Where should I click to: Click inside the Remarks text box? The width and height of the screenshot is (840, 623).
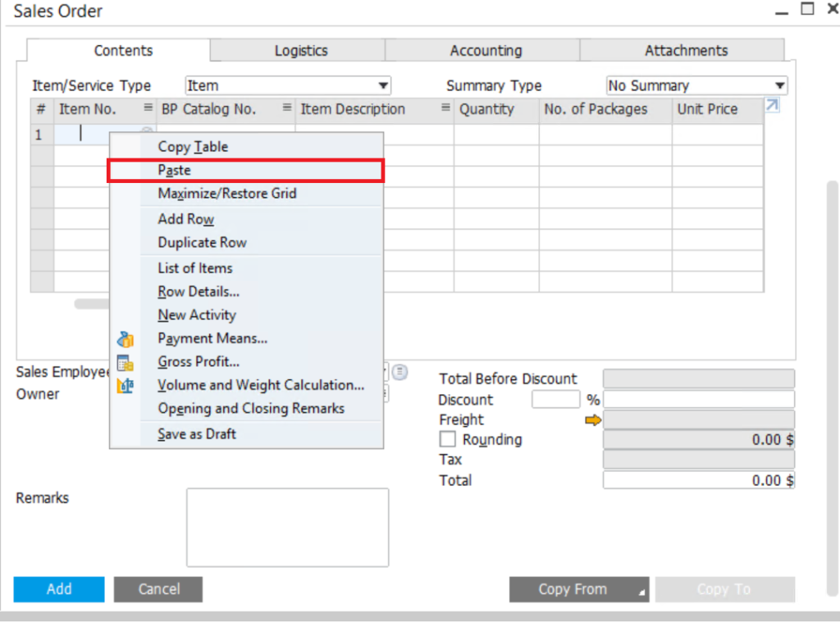pos(286,525)
